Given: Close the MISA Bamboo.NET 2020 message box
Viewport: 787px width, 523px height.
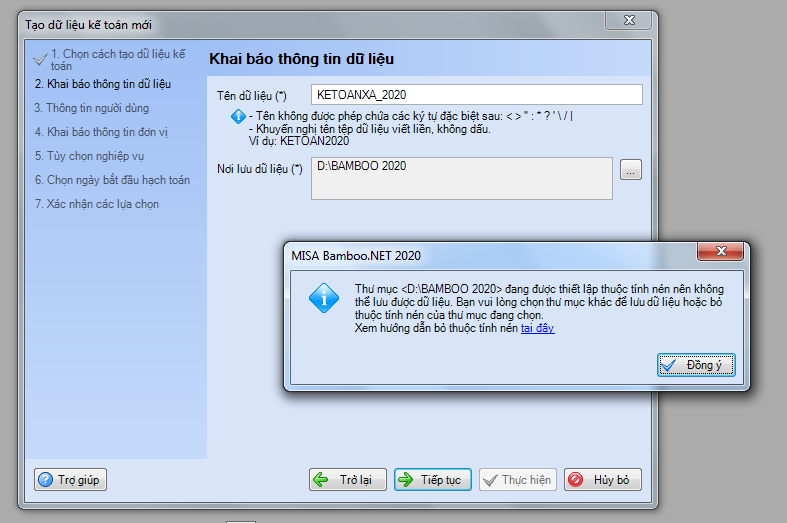Looking at the screenshot, I should click(720, 251).
